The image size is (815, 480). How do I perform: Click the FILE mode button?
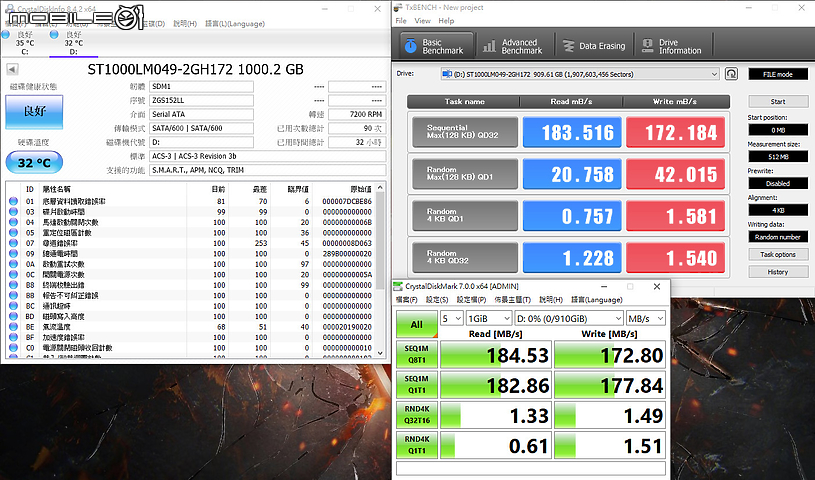[778, 74]
